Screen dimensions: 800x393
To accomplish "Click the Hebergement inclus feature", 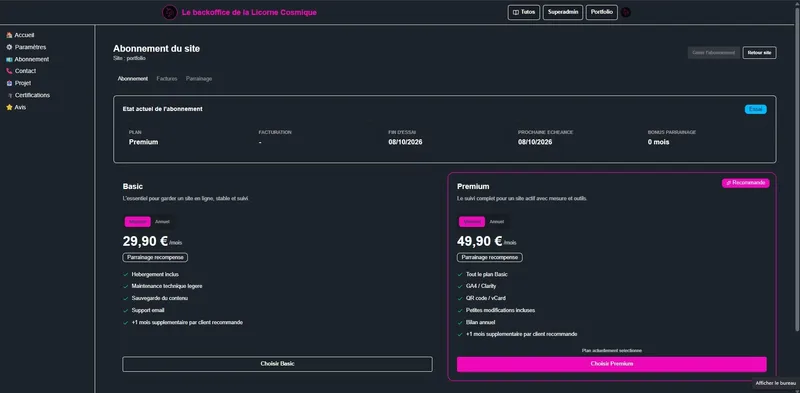I will click(x=155, y=274).
